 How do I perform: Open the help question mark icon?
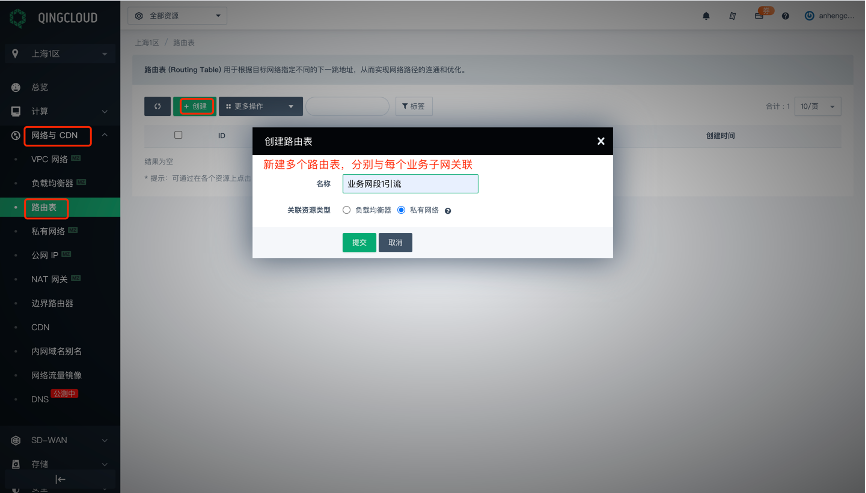pyautogui.click(x=785, y=16)
